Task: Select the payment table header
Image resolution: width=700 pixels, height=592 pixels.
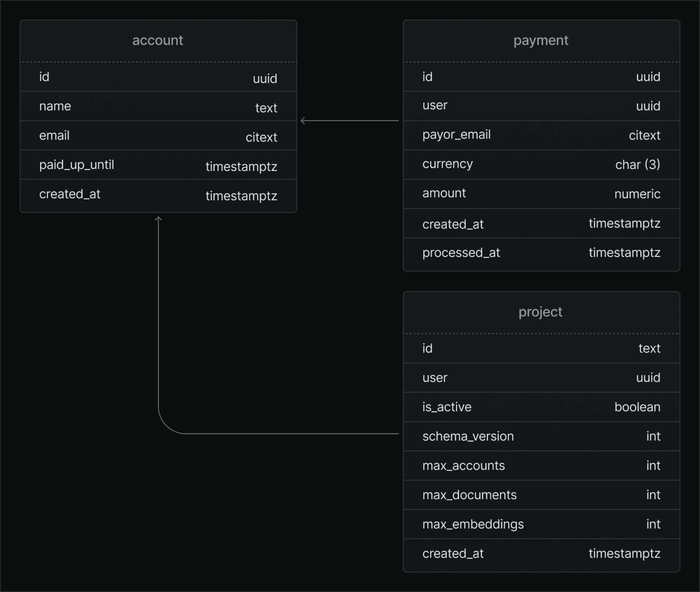Action: click(x=541, y=40)
